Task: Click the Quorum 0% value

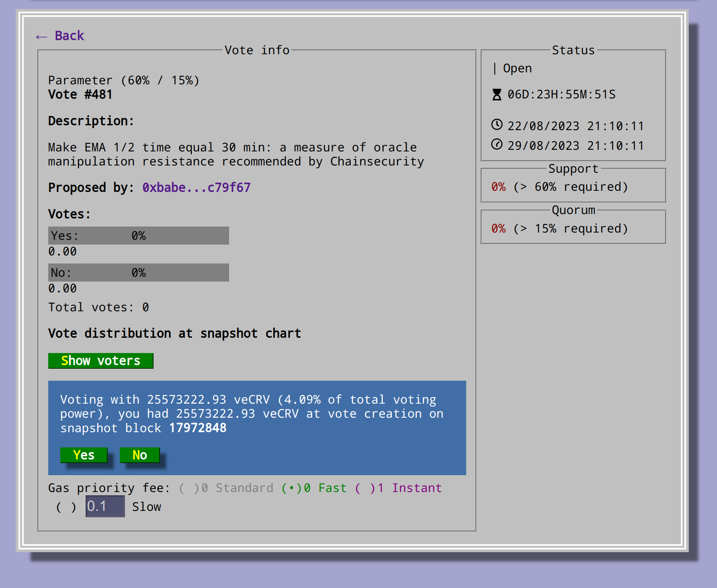Action: coord(498,229)
